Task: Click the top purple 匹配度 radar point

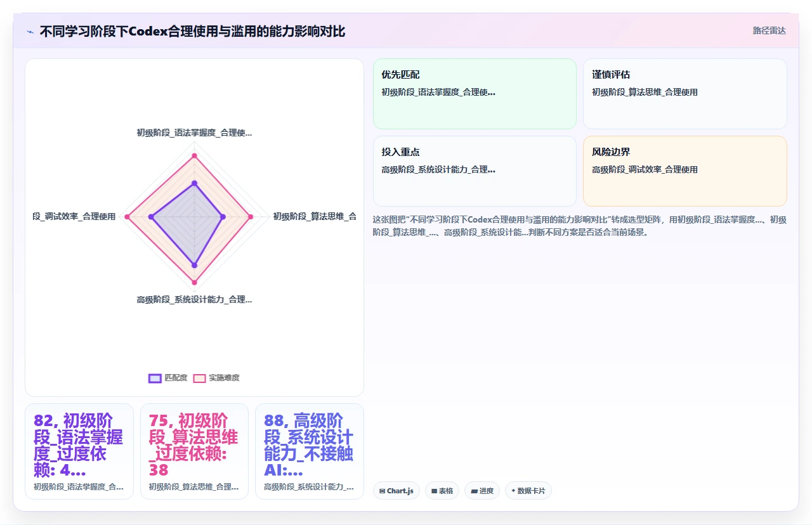Action: pyautogui.click(x=195, y=183)
